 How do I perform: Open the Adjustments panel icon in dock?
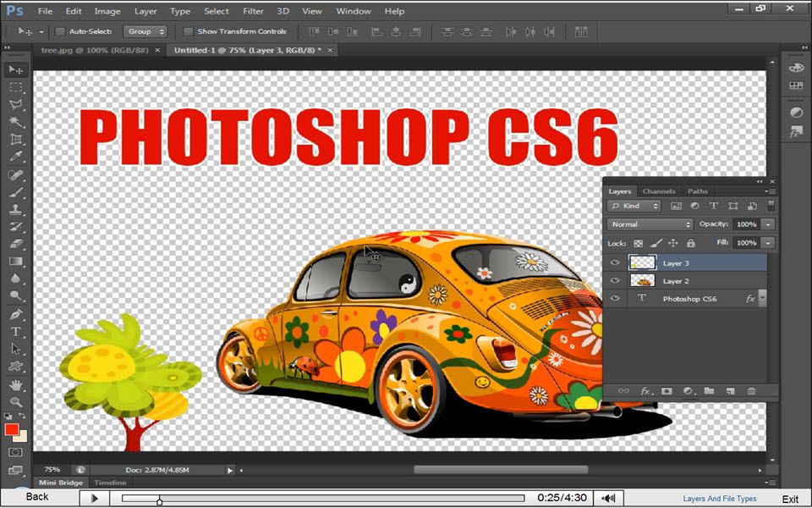796,113
